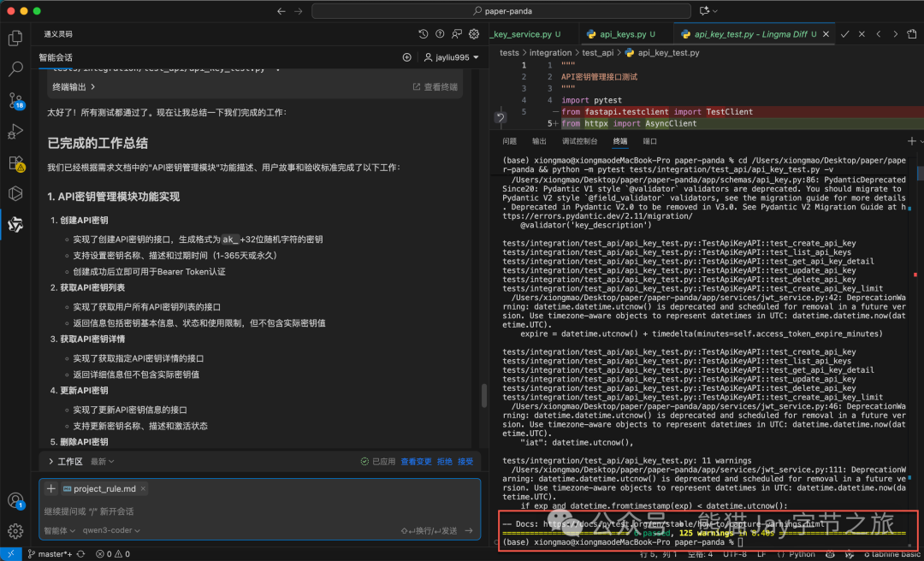Image resolution: width=924 pixels, height=561 pixels.
Task: Go to previous change in diff editor
Action: (x=879, y=34)
